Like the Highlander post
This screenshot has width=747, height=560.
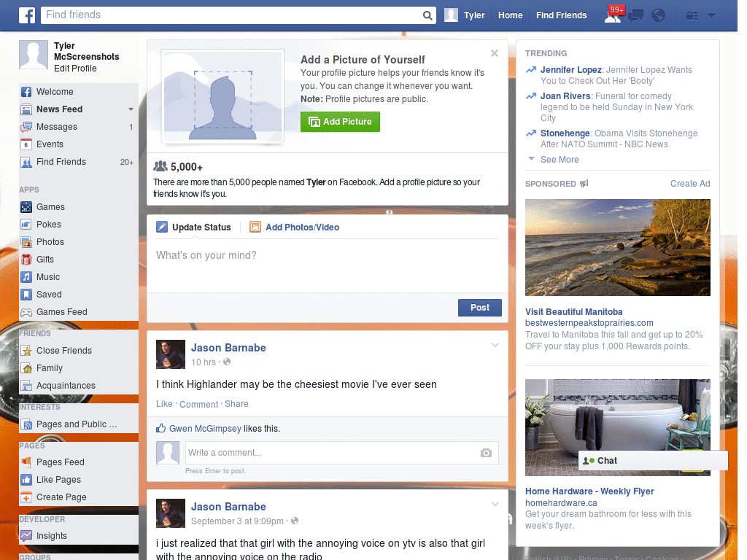point(164,404)
